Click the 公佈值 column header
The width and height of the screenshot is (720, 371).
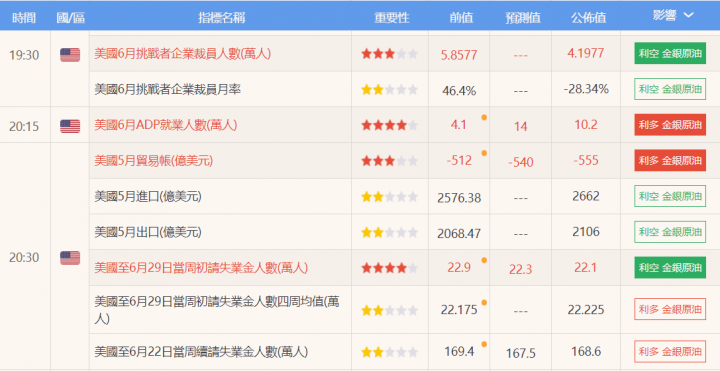click(589, 17)
